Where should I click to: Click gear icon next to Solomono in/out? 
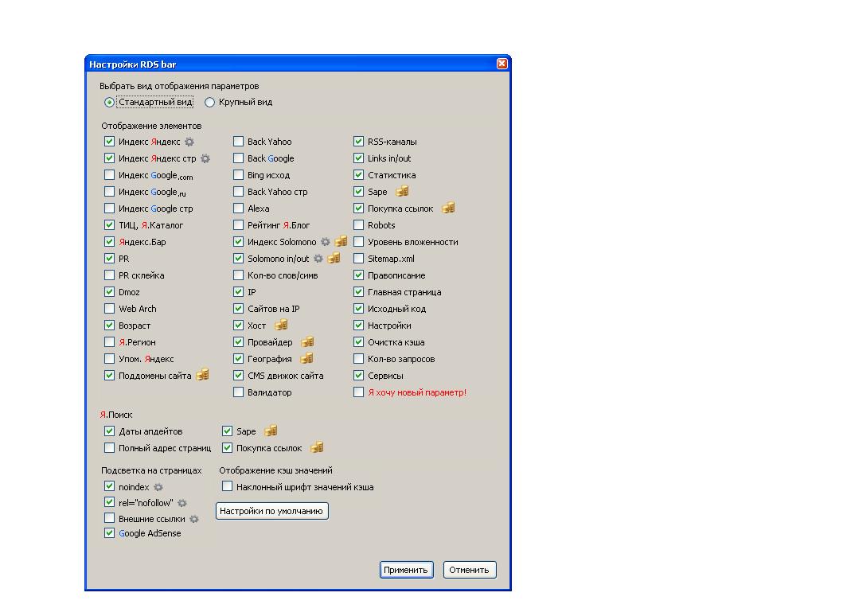click(x=318, y=259)
